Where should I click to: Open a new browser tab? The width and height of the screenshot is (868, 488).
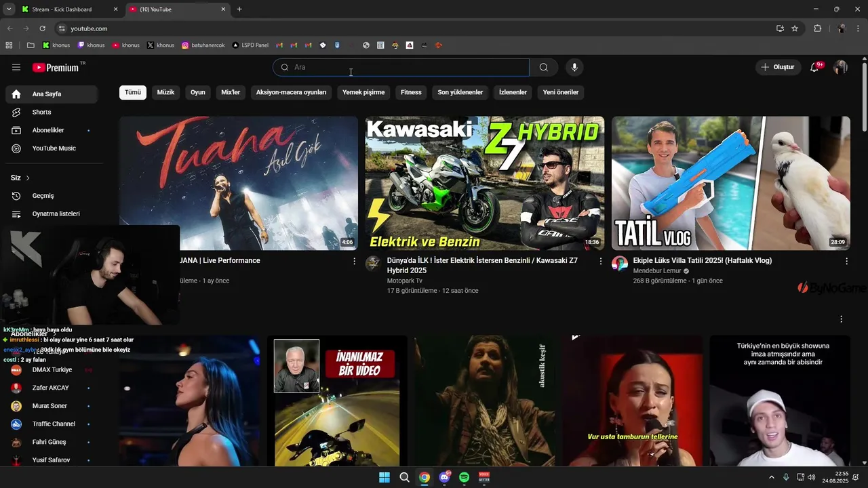(239, 9)
